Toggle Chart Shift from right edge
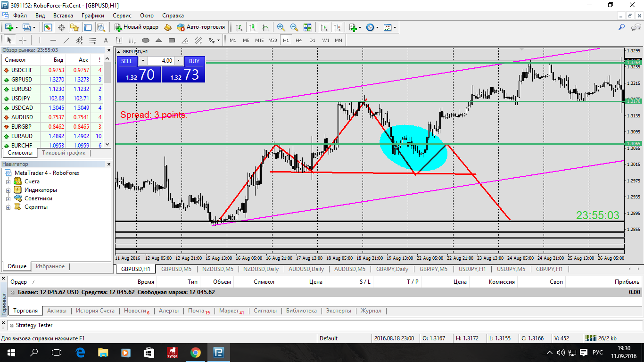The image size is (644, 362). click(337, 27)
